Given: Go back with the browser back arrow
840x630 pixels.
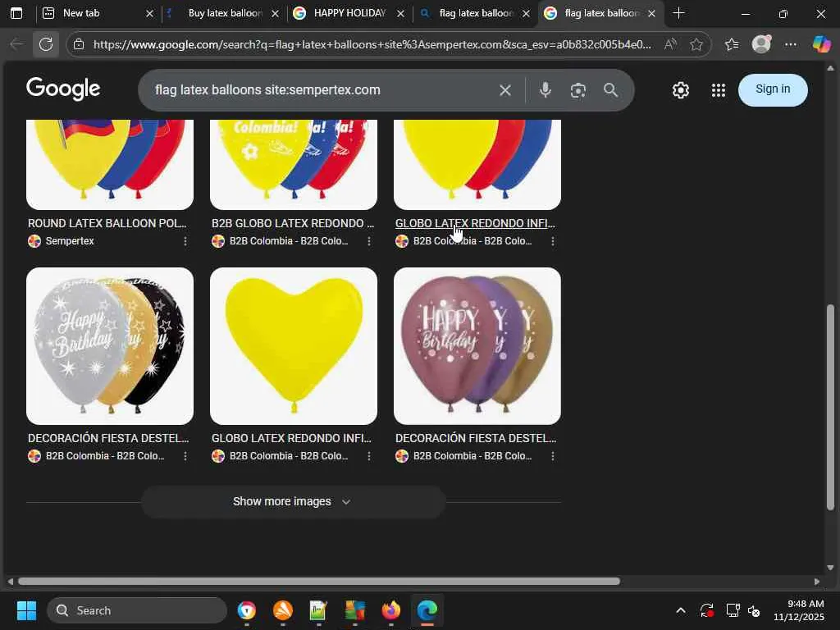Looking at the screenshot, I should 16,44.
